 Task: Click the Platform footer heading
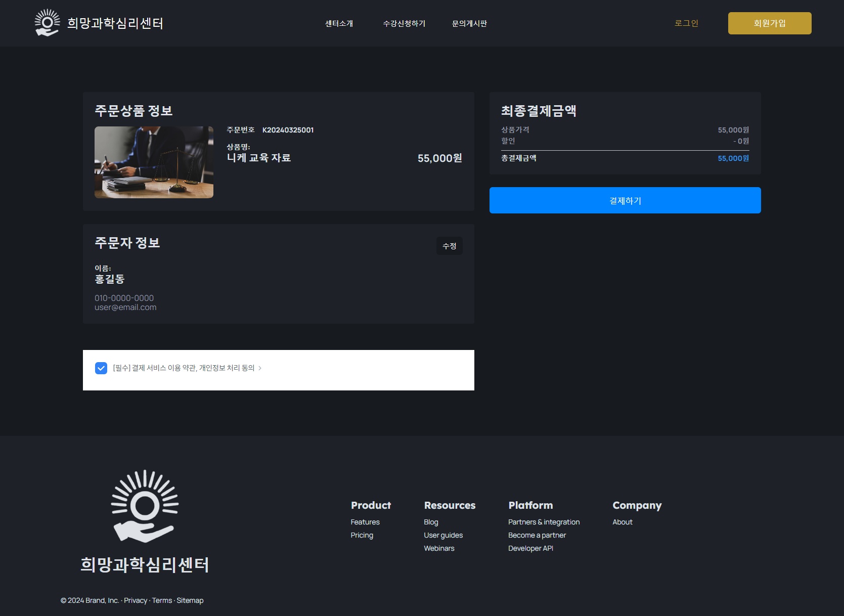coord(530,505)
